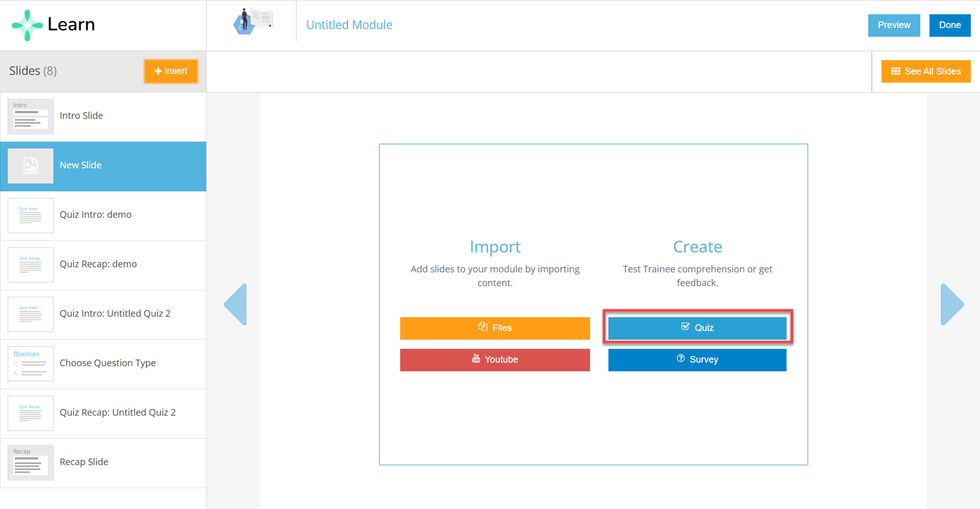Edit the Untitled Module title

click(x=349, y=25)
